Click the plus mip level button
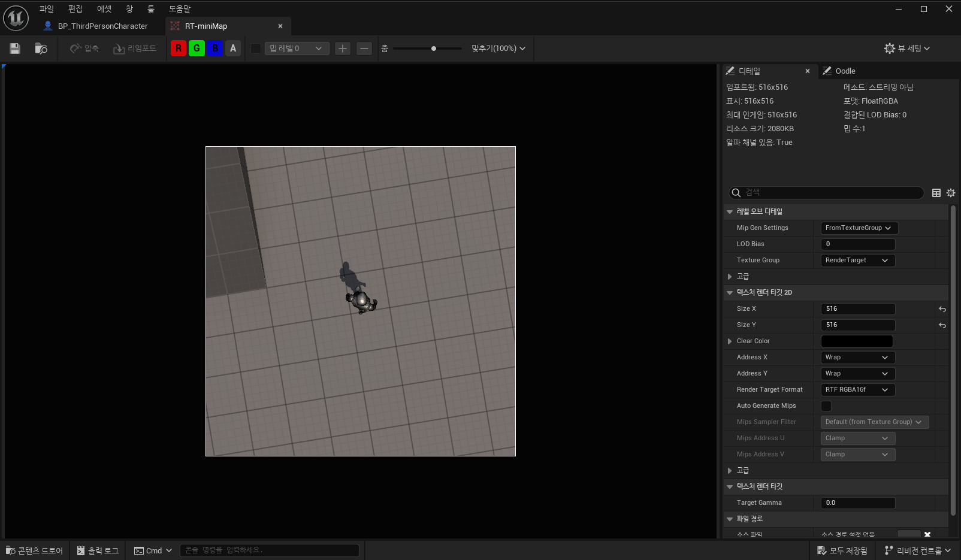Image resolution: width=961 pixels, height=560 pixels. pos(343,49)
